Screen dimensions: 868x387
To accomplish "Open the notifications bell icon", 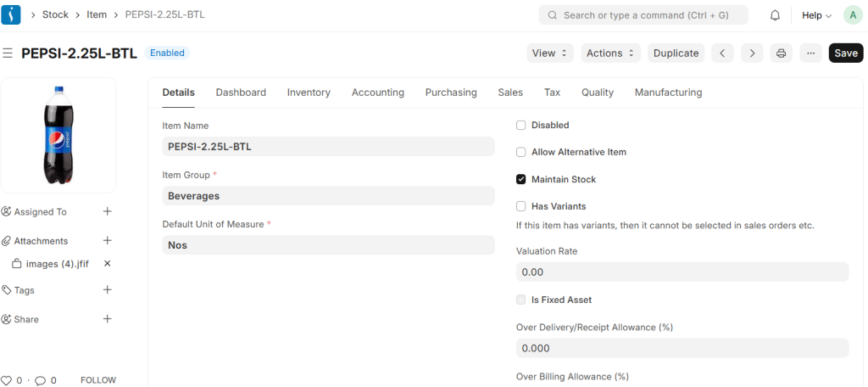I will 775,15.
